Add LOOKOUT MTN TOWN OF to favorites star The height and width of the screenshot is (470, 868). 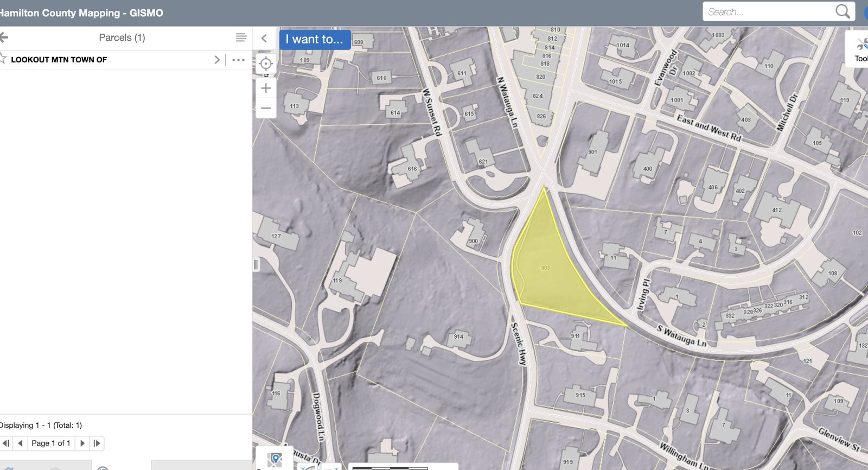click(3, 59)
